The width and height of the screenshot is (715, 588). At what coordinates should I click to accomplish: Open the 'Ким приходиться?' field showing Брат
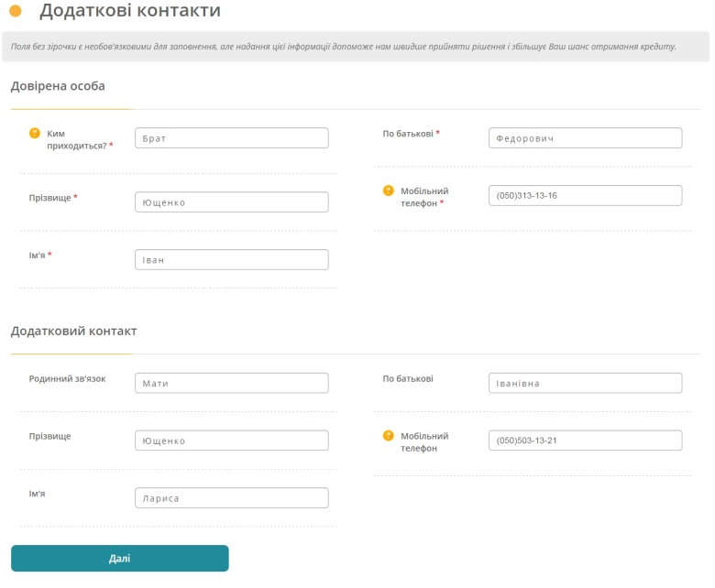(231, 138)
